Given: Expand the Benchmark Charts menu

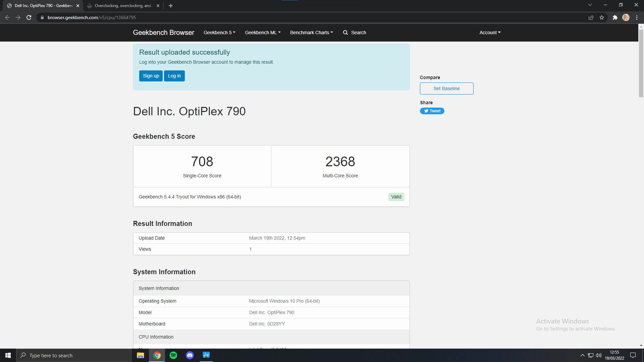Looking at the screenshot, I should point(311,33).
